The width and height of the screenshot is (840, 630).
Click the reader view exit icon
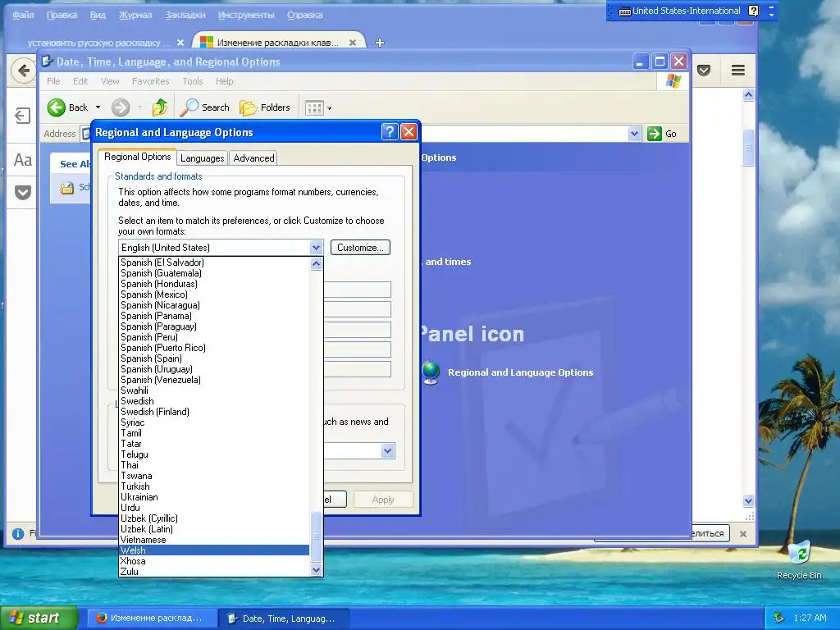click(x=22, y=115)
